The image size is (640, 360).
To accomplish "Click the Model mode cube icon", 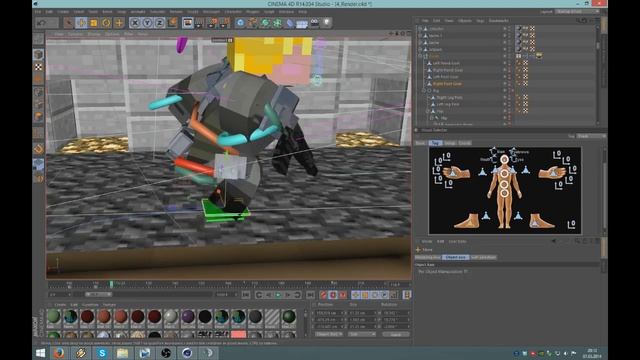I will click(38, 53).
